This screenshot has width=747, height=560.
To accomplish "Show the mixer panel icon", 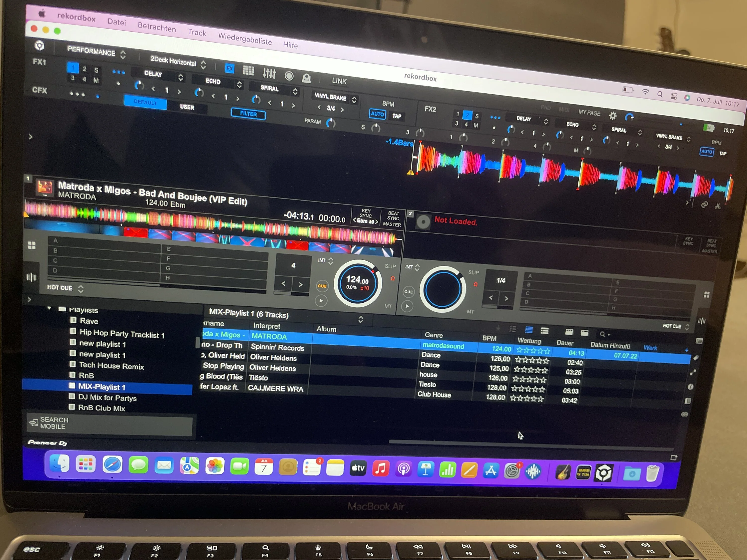I will [x=269, y=73].
